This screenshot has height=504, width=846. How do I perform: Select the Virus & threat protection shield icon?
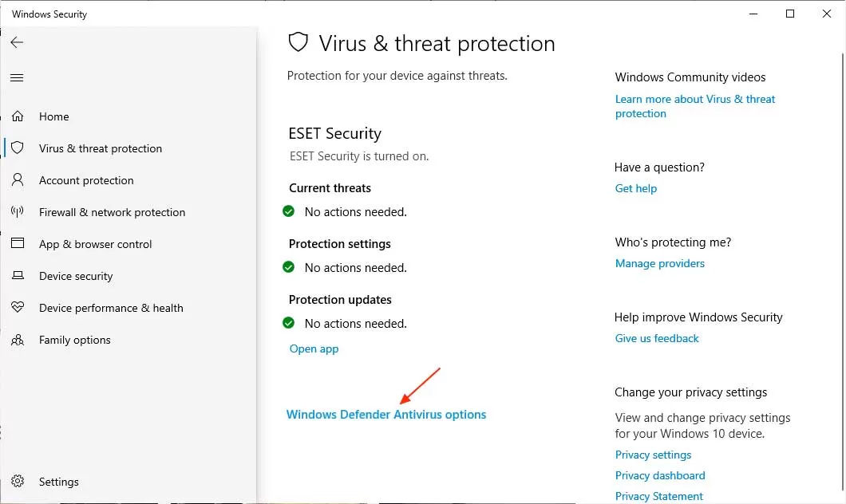[18, 148]
